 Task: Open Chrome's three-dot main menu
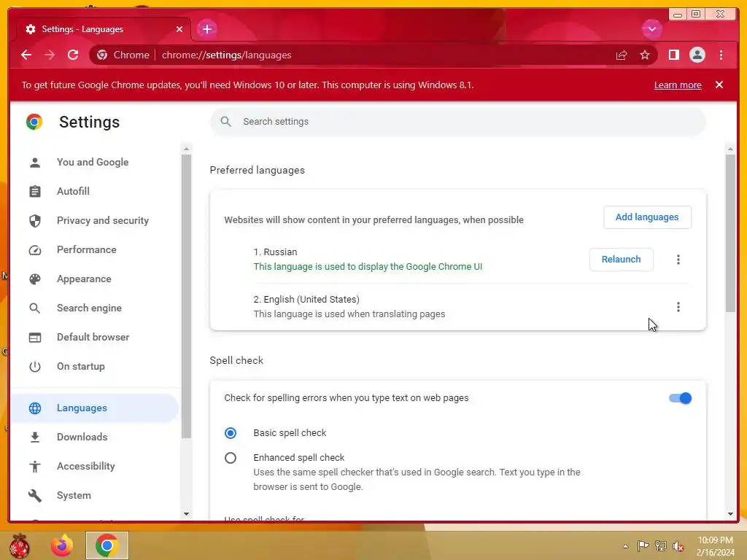(x=721, y=55)
